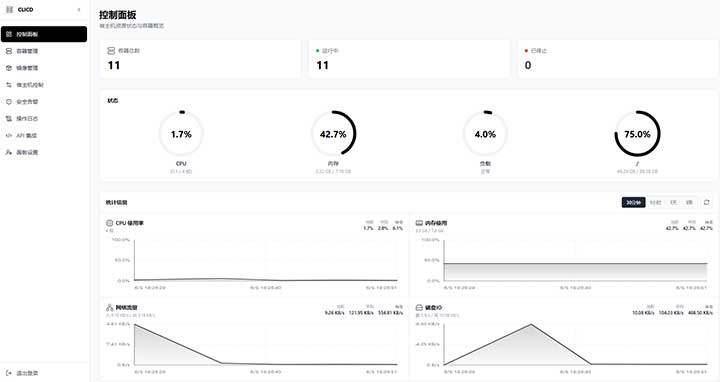Screen dimensions: 720x382
Task: Click the red stopped status dot
Action: pyautogui.click(x=526, y=51)
